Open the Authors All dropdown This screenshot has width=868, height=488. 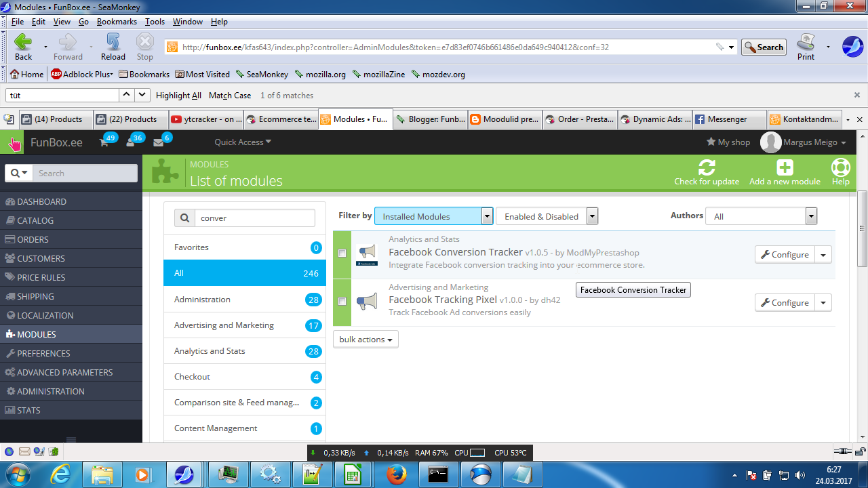point(762,216)
